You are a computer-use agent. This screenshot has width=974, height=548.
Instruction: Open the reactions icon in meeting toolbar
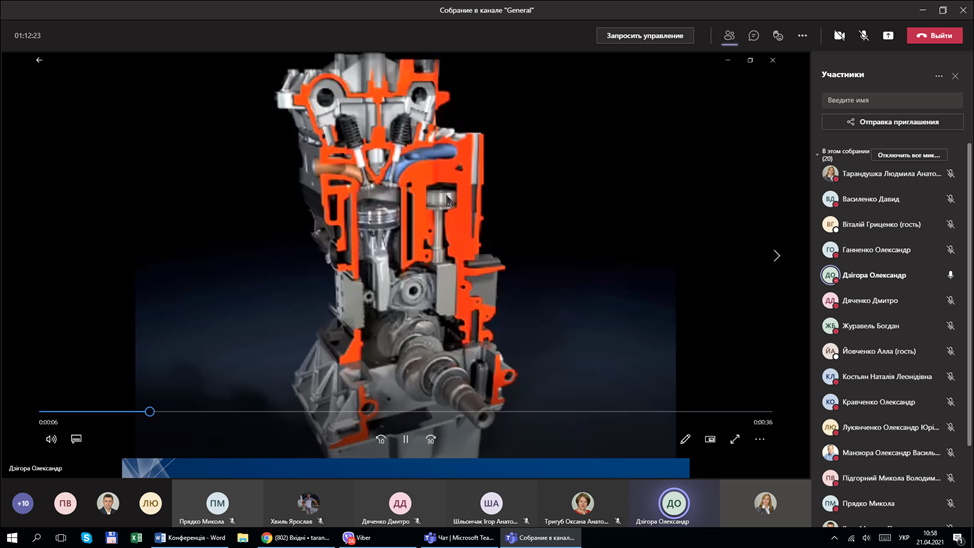click(778, 35)
